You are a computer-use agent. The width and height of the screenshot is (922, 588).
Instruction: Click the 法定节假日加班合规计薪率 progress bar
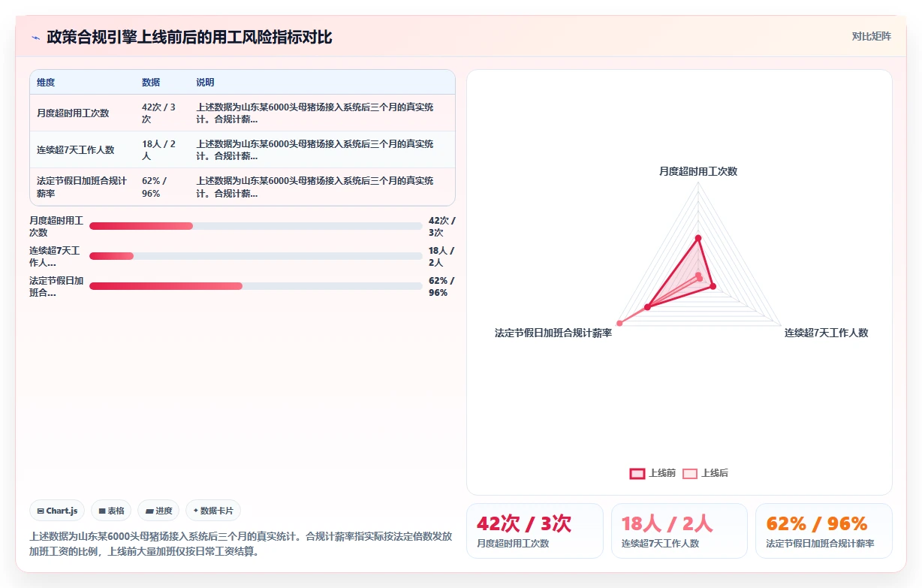coord(256,286)
